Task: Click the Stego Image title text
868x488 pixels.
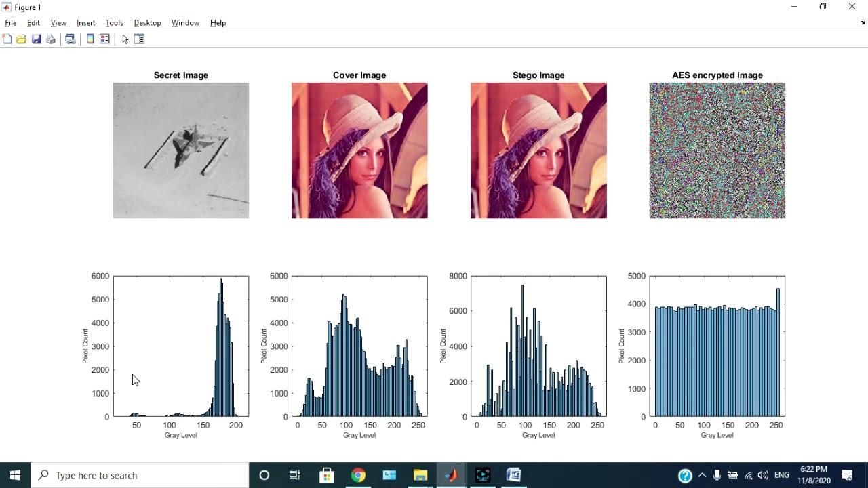Action: (x=538, y=75)
